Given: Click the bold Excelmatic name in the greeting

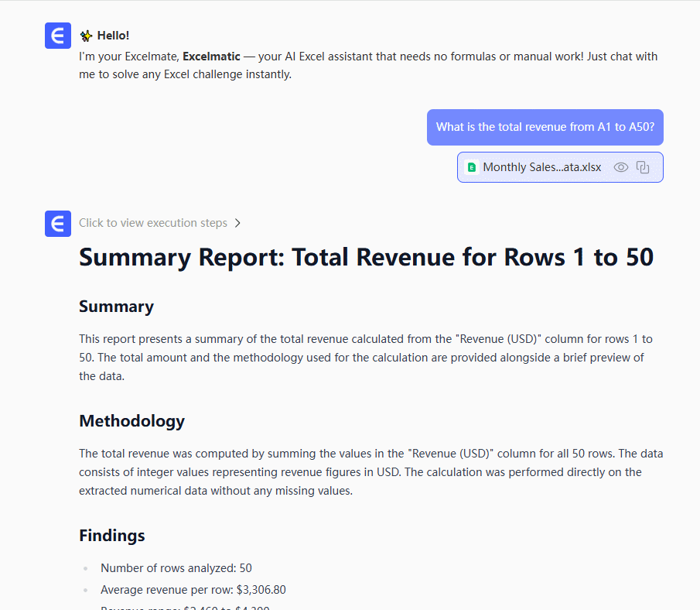Looking at the screenshot, I should (210, 57).
